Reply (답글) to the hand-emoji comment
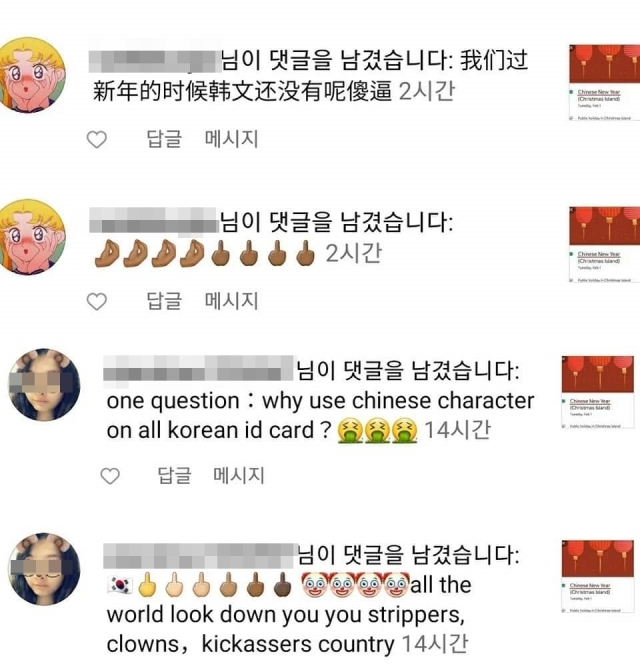 click(x=164, y=301)
